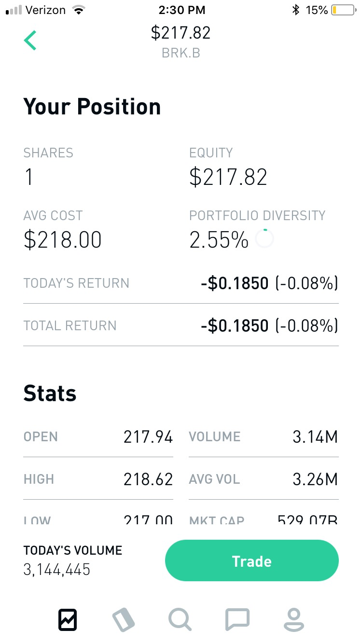Tap Today's Volume figure 3,144,445
The width and height of the screenshot is (362, 644).
(x=57, y=570)
